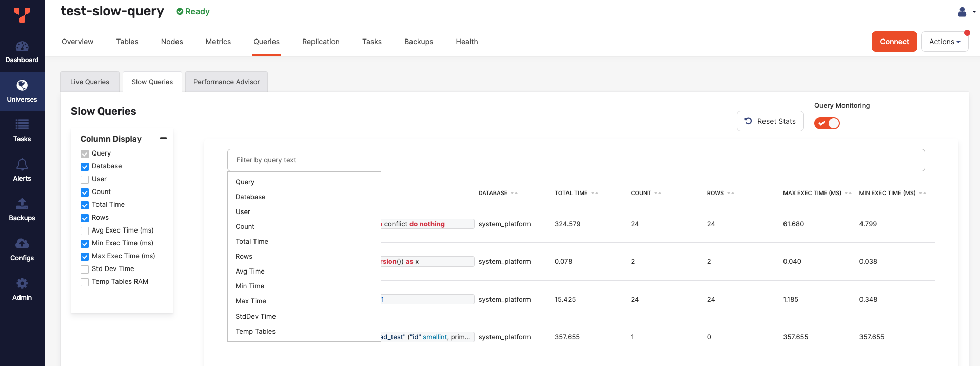Open the Performance Advisor tab
The height and width of the screenshot is (366, 980).
pos(226,82)
